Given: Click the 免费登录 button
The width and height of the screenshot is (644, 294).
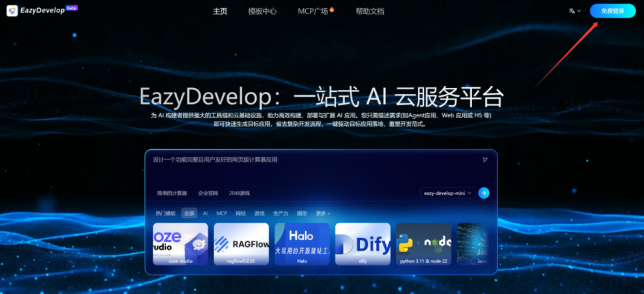Looking at the screenshot, I should 613,11.
